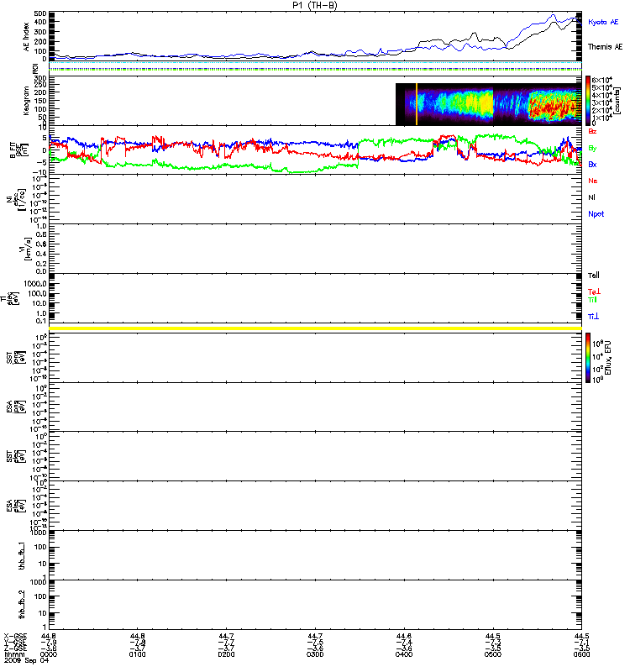Click the 0100 time tick label
This screenshot has height=672, width=630.
(x=137, y=654)
